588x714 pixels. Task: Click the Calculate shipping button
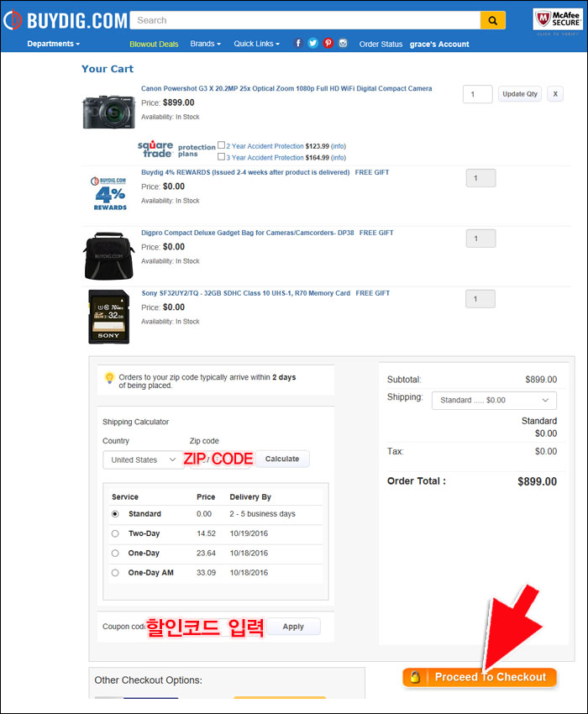[282, 459]
